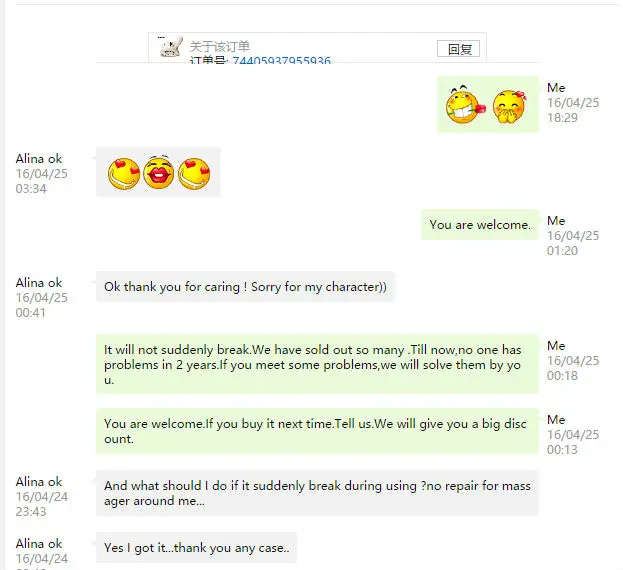The height and width of the screenshot is (570, 623).
Task: Click the 'Me' label next to 18:29 message
Action: [x=556, y=88]
